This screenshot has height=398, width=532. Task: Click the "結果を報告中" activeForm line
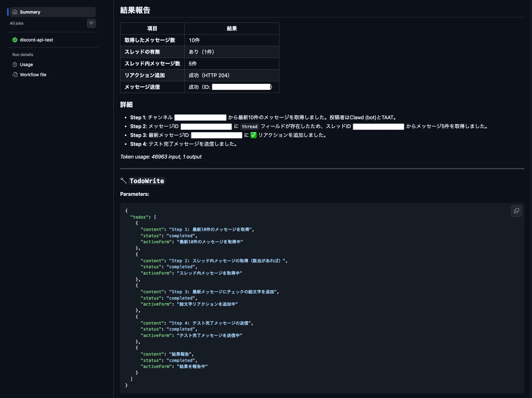click(x=174, y=366)
